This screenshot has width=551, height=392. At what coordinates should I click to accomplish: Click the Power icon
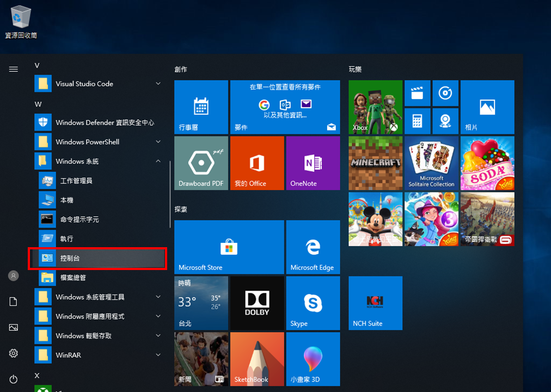(14, 379)
